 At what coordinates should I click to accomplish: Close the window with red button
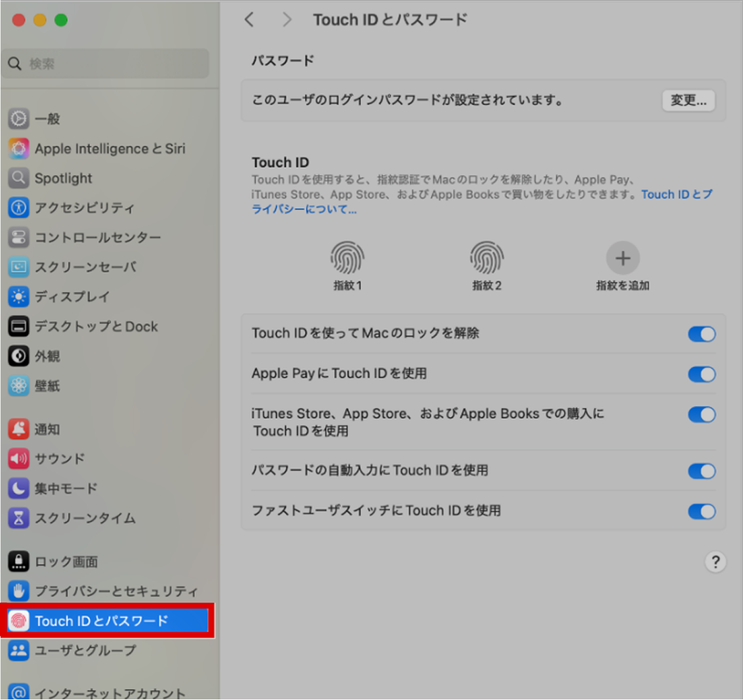pos(18,20)
